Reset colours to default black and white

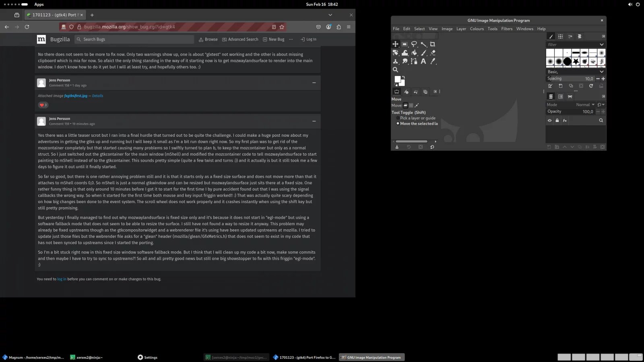396,85
